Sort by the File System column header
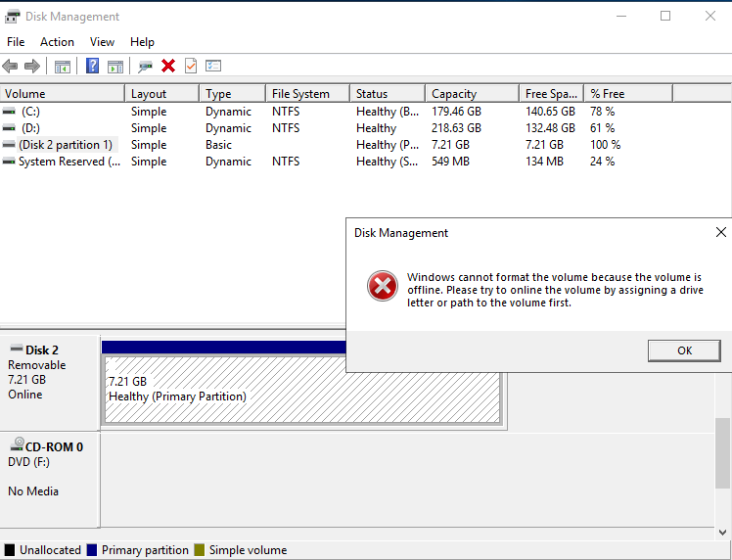Image resolution: width=732 pixels, height=560 pixels. (x=307, y=93)
